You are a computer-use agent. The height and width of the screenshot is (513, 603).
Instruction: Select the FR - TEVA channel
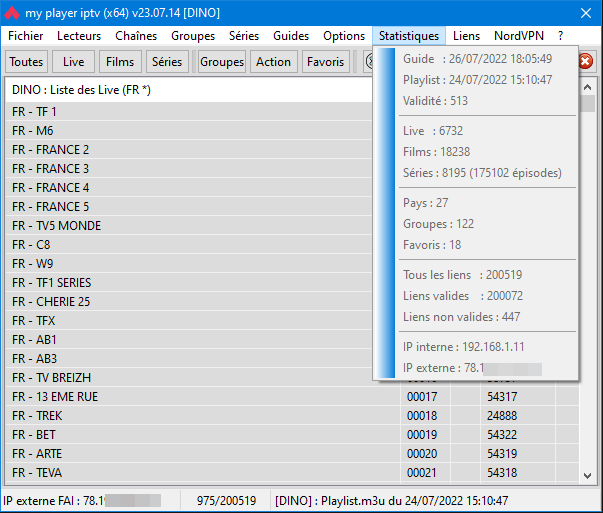pyautogui.click(x=203, y=473)
